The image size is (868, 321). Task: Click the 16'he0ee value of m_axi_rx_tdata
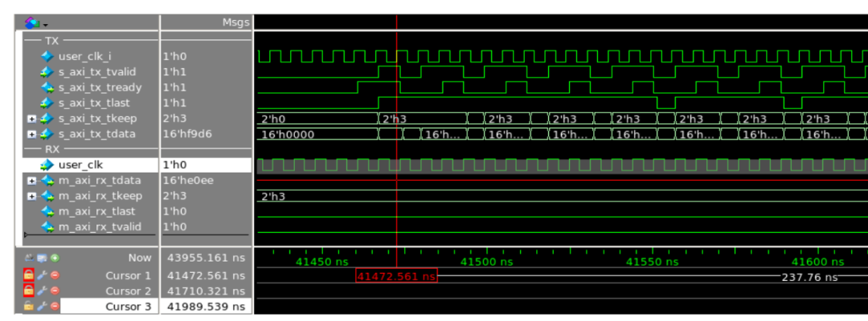189,180
